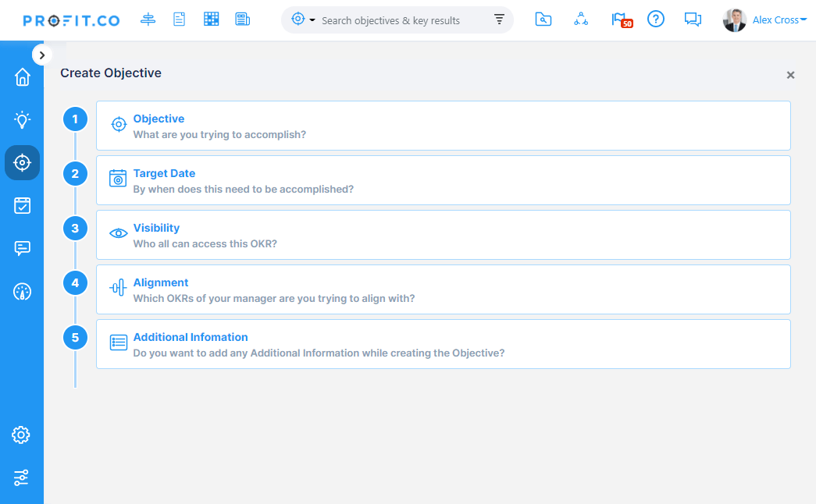Open the Visibility section
Viewport: 816px width, 504px height.
443,235
